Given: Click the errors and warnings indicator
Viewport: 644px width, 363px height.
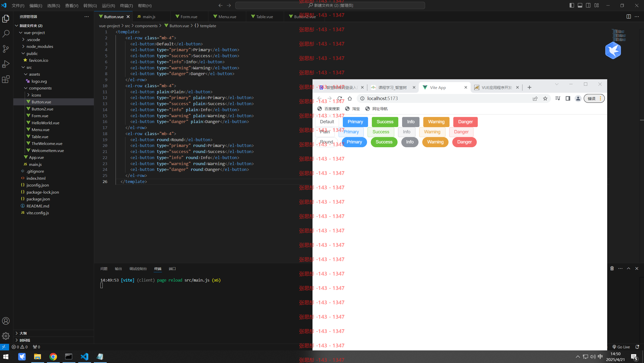Looking at the screenshot, I should click(20, 347).
